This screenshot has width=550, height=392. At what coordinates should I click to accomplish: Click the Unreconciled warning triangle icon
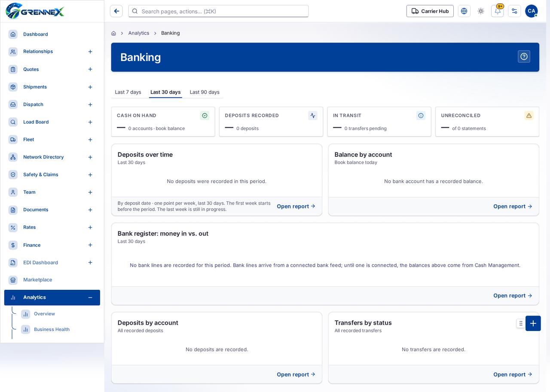529,115
